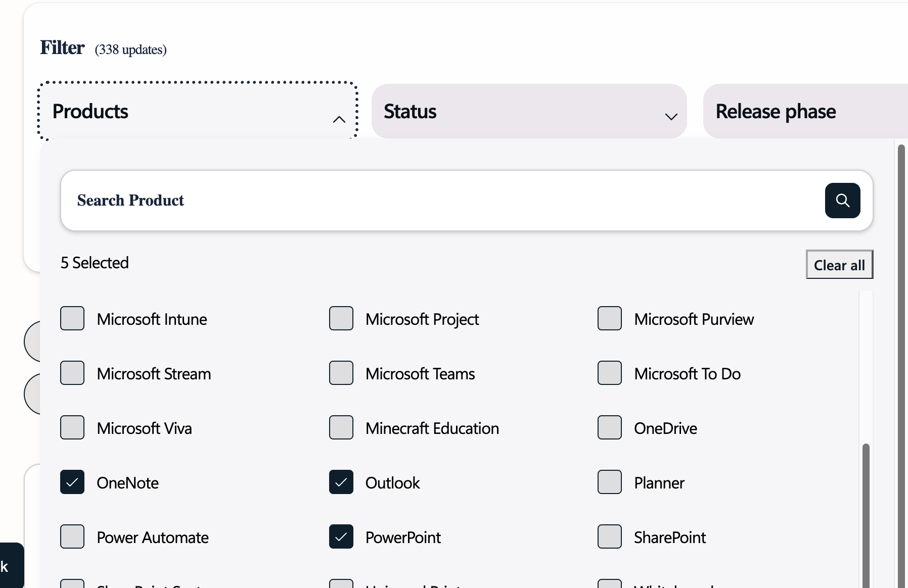The width and height of the screenshot is (908, 588).
Task: Click the 'Filter' heading text
Action: (x=62, y=47)
